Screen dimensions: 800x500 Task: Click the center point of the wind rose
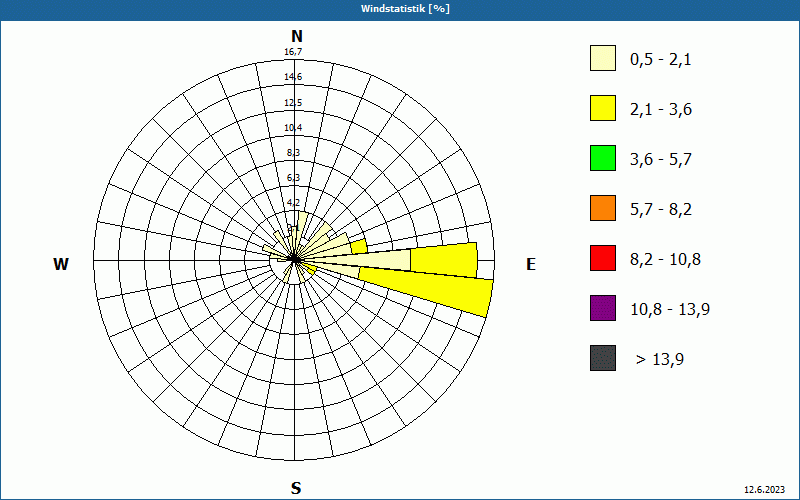(x=294, y=260)
